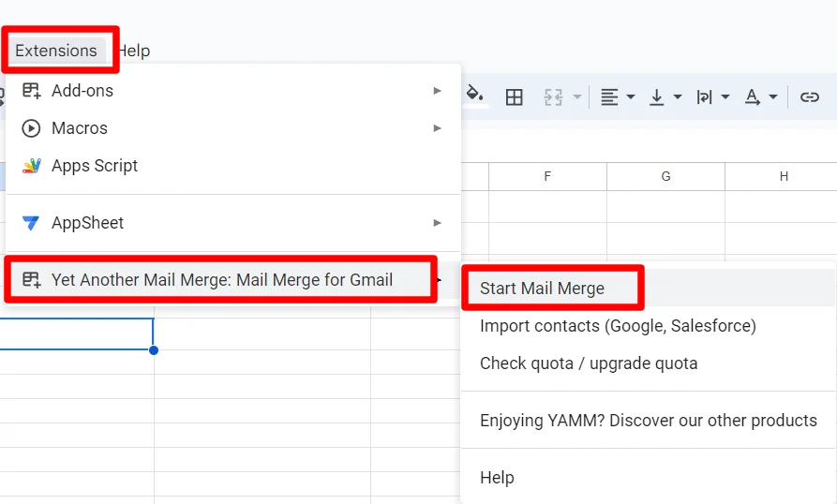The image size is (837, 504).
Task: Expand the text rotation dropdown arrow
Action: (x=773, y=97)
